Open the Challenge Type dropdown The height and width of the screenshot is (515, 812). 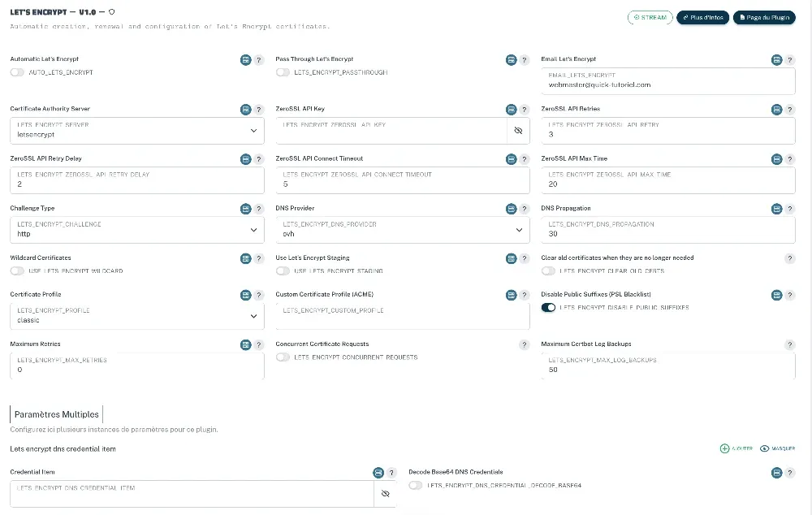tap(137, 230)
